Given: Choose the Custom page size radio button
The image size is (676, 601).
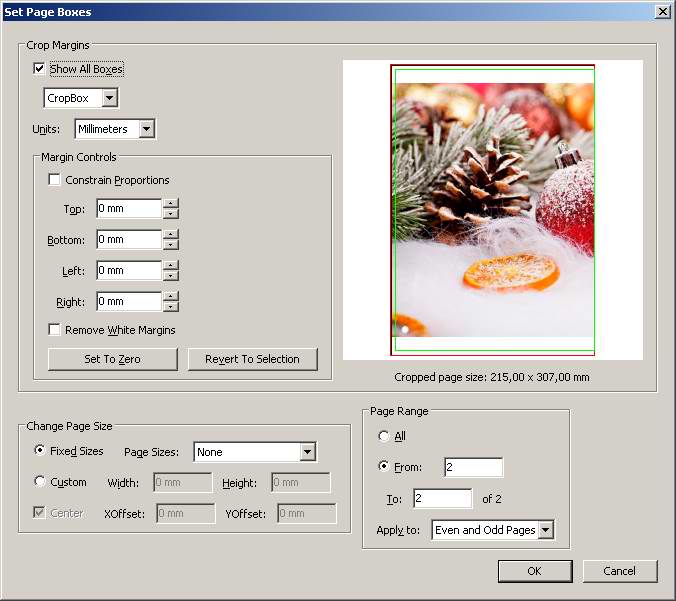Looking at the screenshot, I should (x=39, y=481).
